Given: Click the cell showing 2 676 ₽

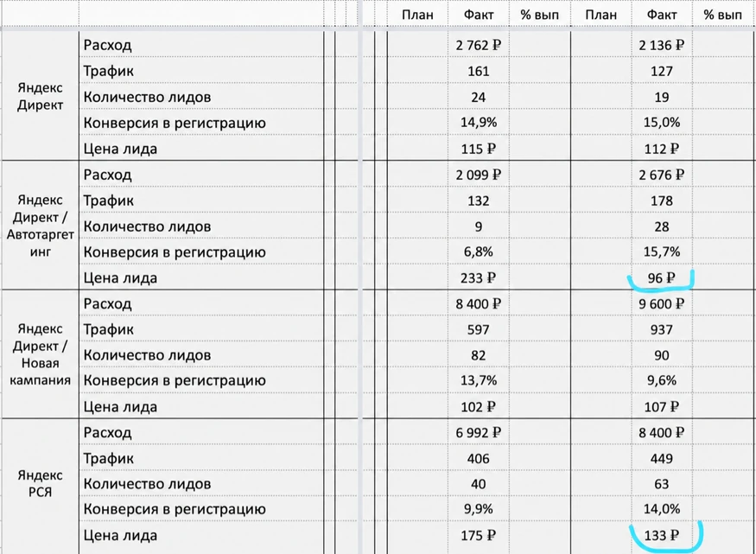Looking at the screenshot, I should click(x=662, y=175).
